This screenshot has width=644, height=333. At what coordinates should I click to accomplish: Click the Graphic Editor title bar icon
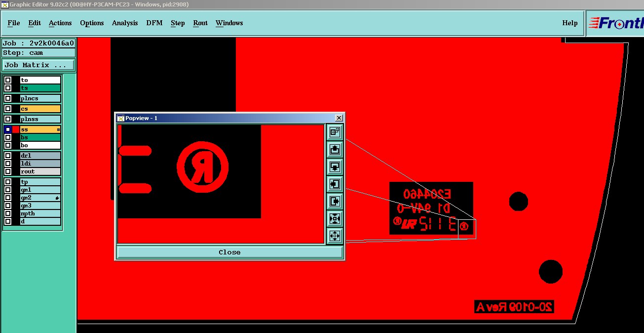coord(5,4)
